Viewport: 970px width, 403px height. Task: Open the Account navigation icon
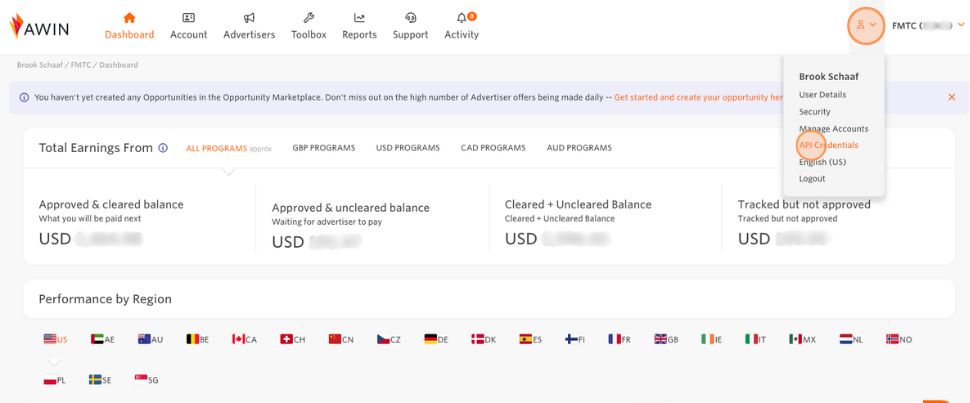point(188,18)
